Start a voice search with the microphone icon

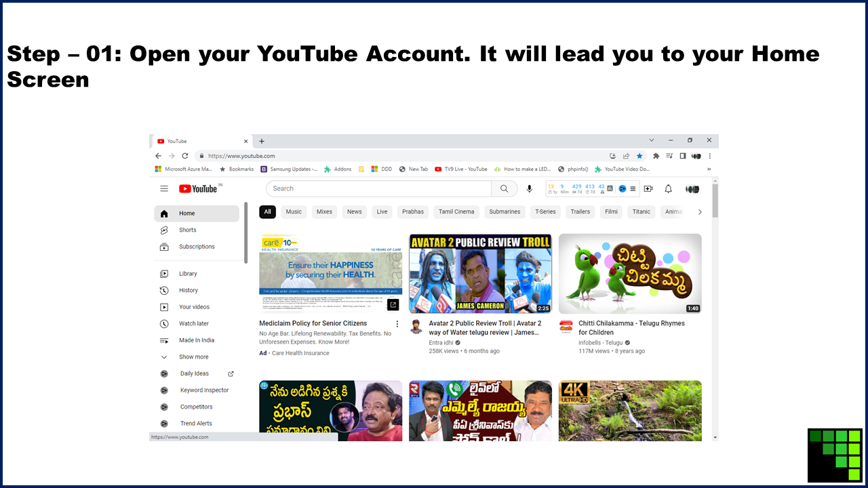pyautogui.click(x=529, y=188)
